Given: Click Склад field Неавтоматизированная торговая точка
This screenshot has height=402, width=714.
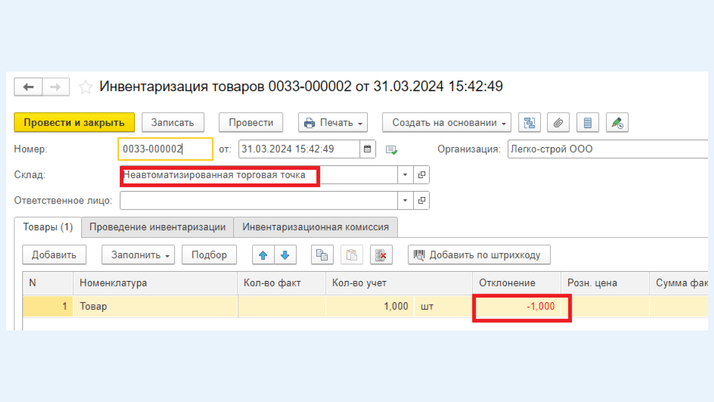Looking at the screenshot, I should point(259,175).
